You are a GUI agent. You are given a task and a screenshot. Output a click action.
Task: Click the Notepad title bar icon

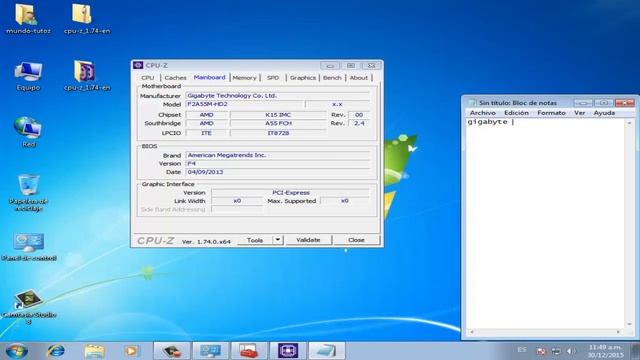472,103
